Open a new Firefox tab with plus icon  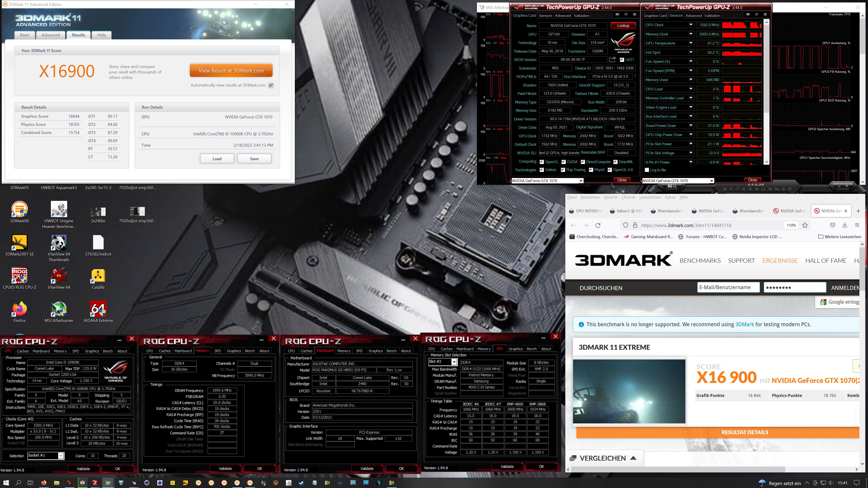click(x=858, y=211)
